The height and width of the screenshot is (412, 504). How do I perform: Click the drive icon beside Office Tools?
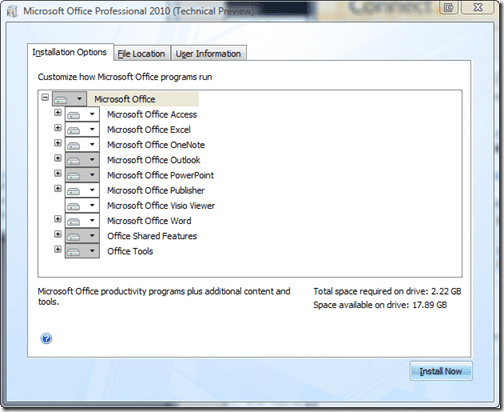click(x=74, y=252)
